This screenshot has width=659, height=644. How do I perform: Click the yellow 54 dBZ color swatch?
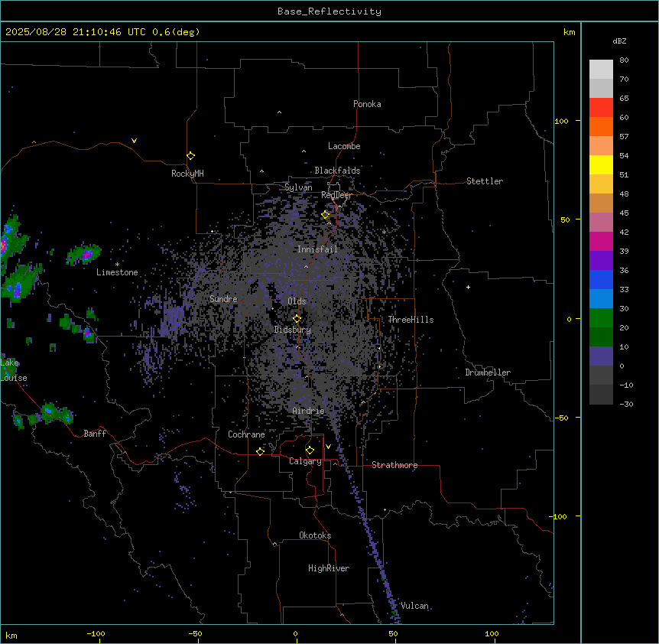(601, 164)
